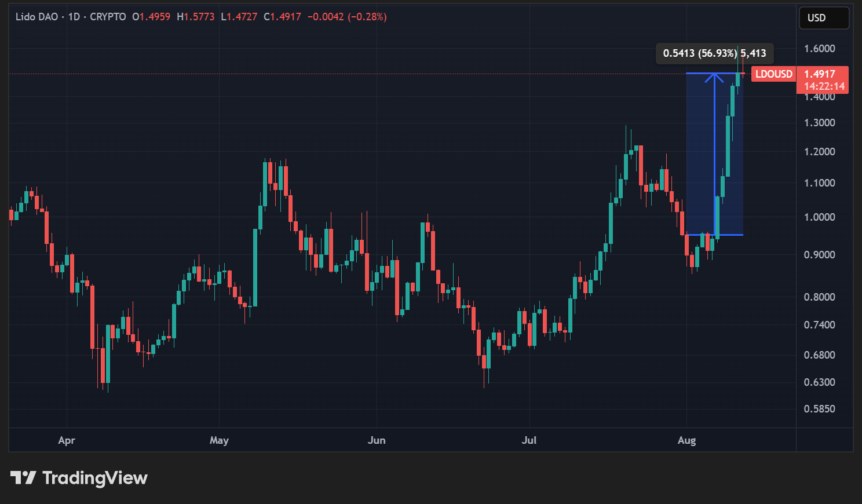
Task: Click the Lido DAO symbol title
Action: tap(36, 17)
